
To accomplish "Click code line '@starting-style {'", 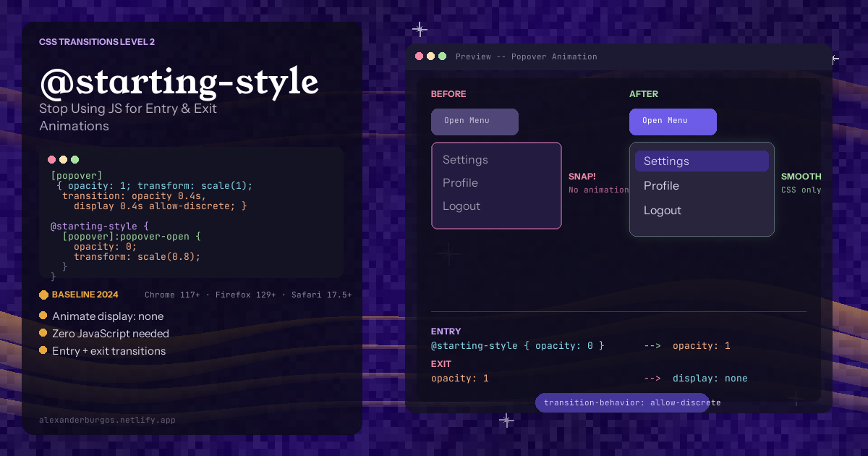I will click(100, 226).
